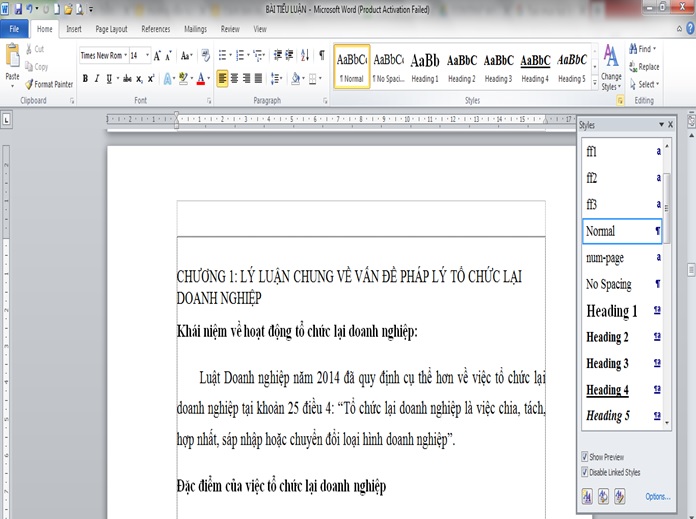Uncheck Disable Linked Styles
The height and width of the screenshot is (519, 696).
pos(585,472)
